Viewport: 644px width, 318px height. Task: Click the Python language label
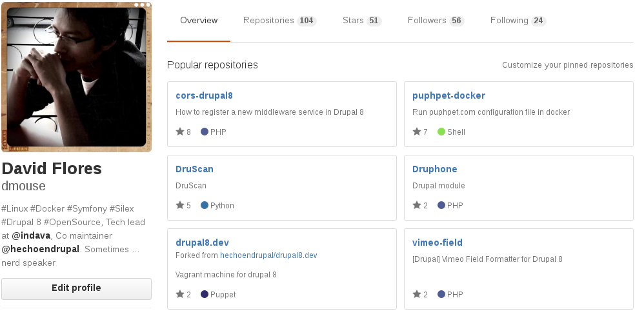point(222,206)
